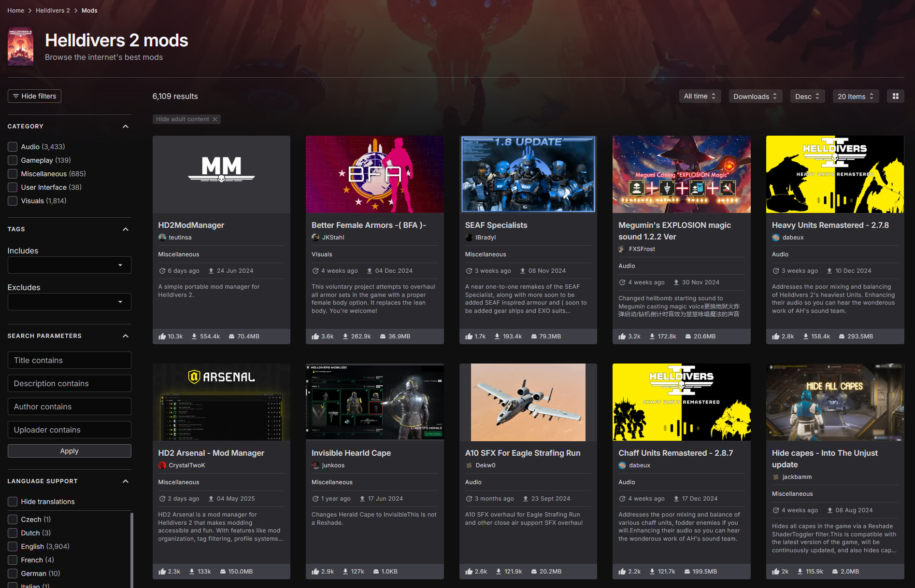
Task: Open teutinsa author avatar
Action: [162, 238]
